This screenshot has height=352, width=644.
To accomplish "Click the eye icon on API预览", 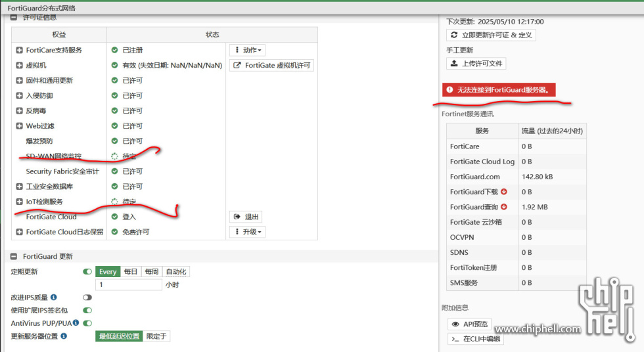I will 455,324.
